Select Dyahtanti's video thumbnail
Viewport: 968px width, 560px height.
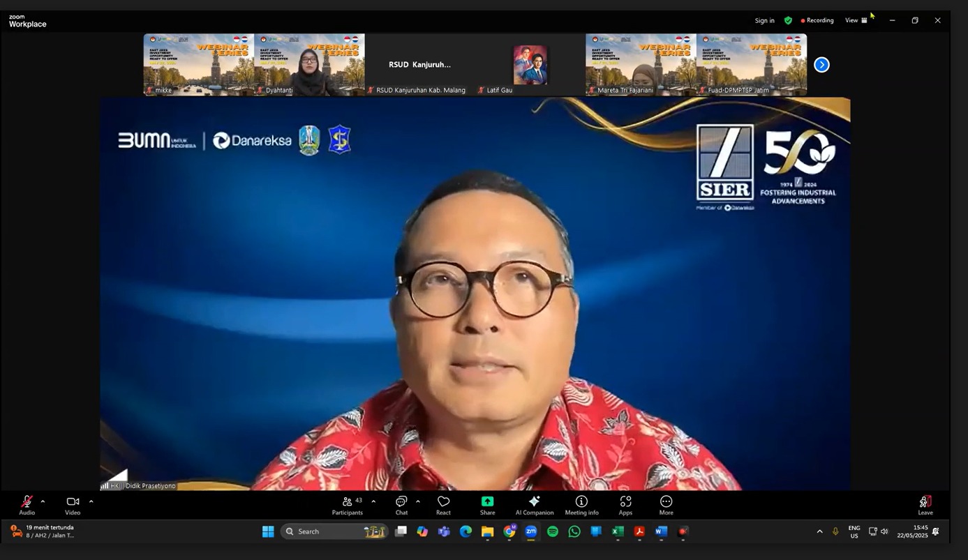point(309,64)
